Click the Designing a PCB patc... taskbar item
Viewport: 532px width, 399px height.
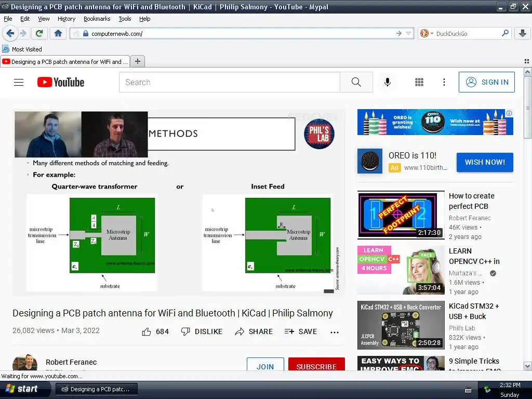tap(96, 389)
